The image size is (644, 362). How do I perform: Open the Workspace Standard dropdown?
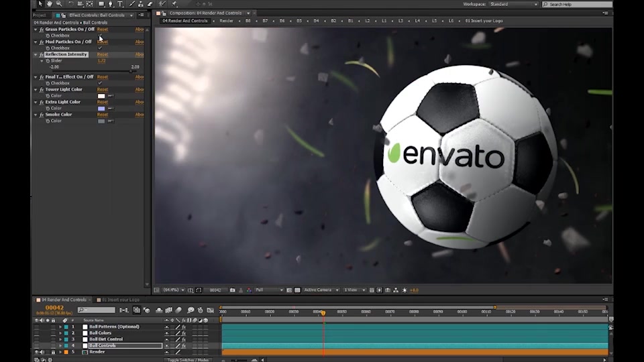pyautogui.click(x=514, y=4)
